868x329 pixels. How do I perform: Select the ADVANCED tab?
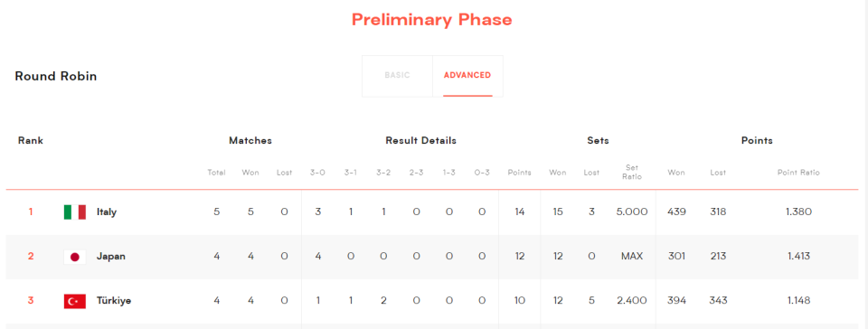click(x=467, y=75)
